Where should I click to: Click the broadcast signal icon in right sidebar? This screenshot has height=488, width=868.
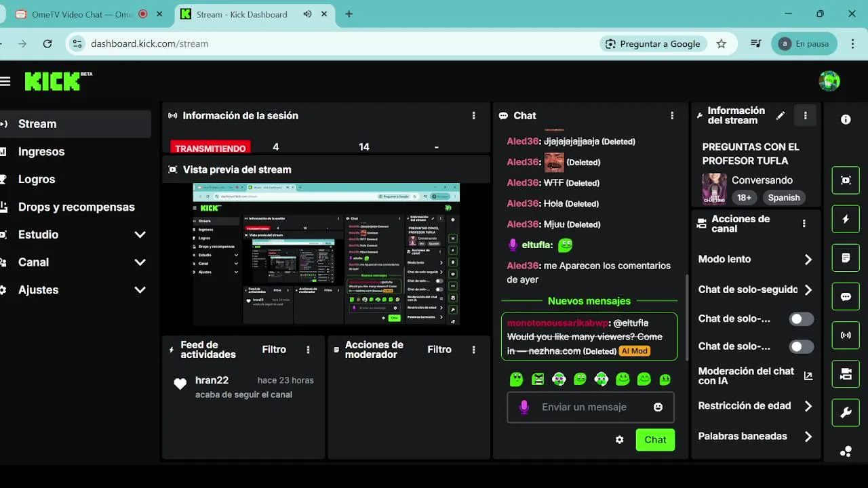point(846,335)
